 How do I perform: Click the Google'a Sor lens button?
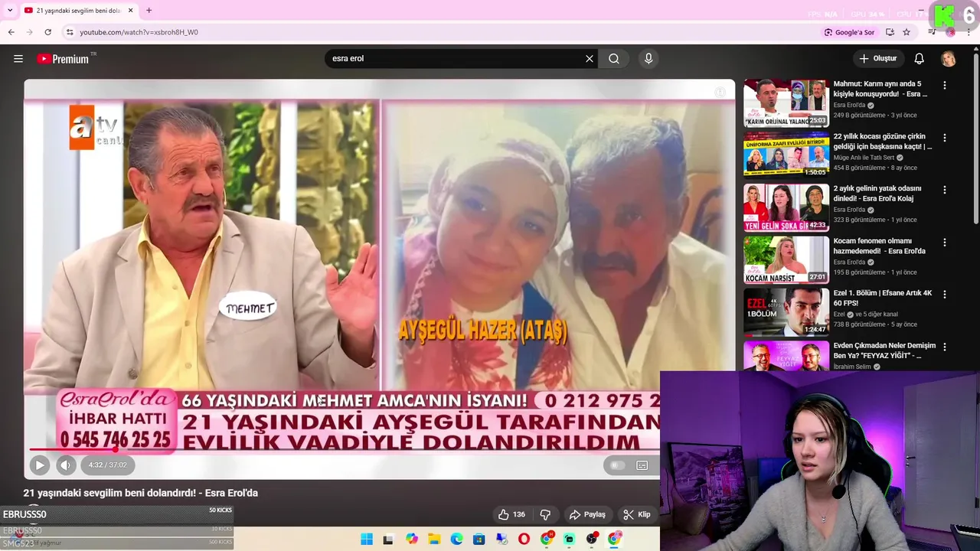click(849, 32)
